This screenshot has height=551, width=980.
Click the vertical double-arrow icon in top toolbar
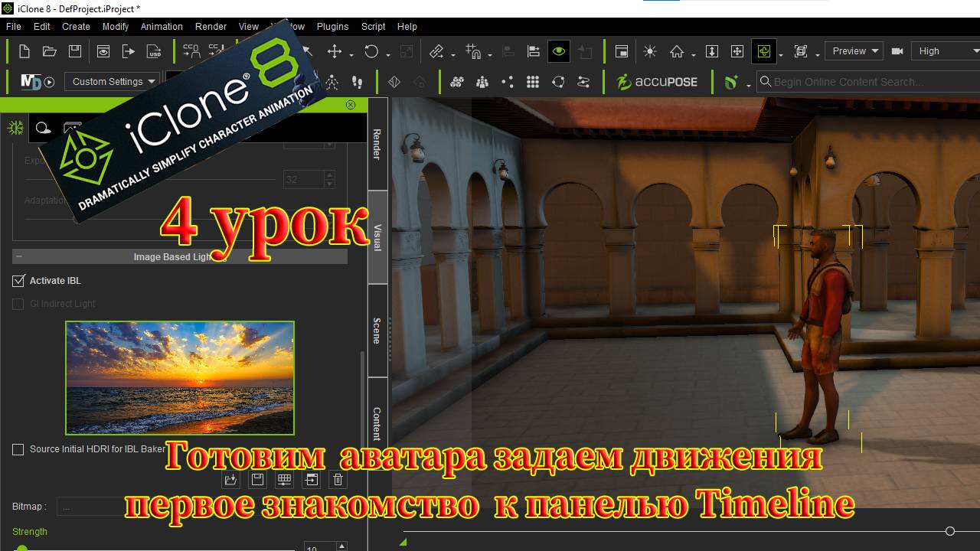coord(712,51)
